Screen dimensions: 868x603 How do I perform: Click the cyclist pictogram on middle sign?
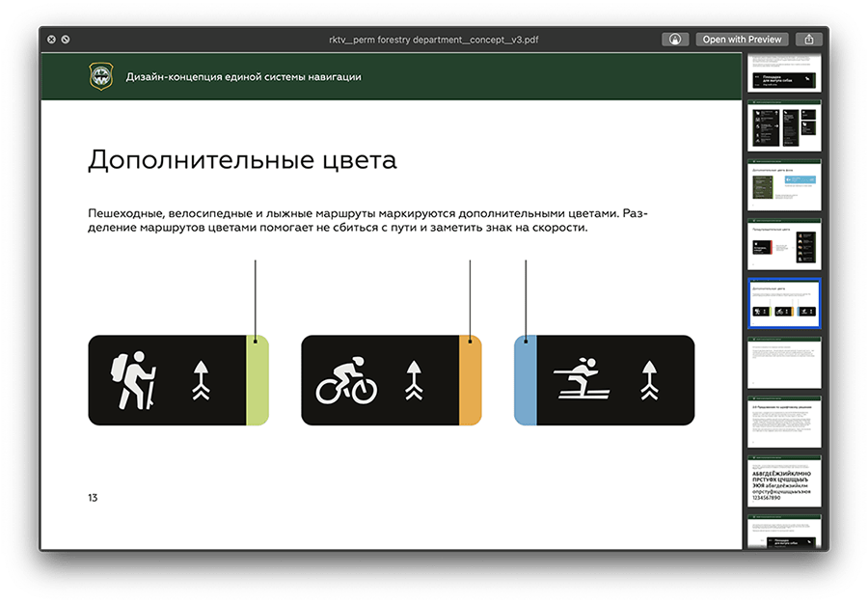(347, 383)
